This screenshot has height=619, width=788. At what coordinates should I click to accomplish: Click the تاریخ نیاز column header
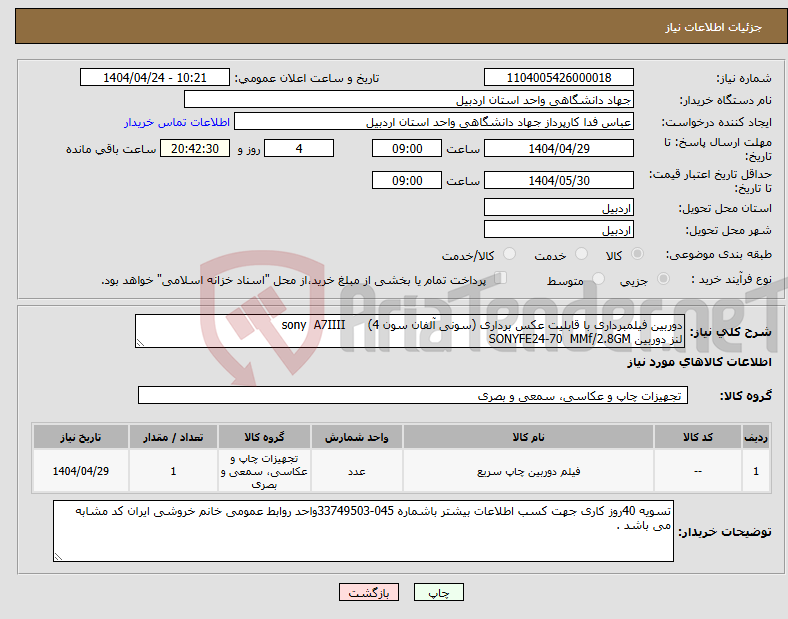(x=80, y=437)
